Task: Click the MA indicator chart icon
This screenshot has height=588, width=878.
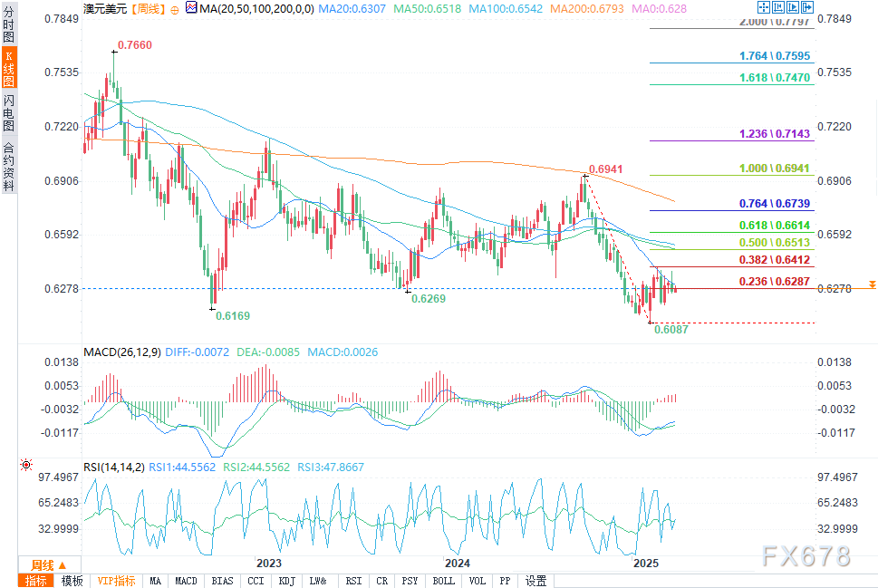Action: [191, 8]
